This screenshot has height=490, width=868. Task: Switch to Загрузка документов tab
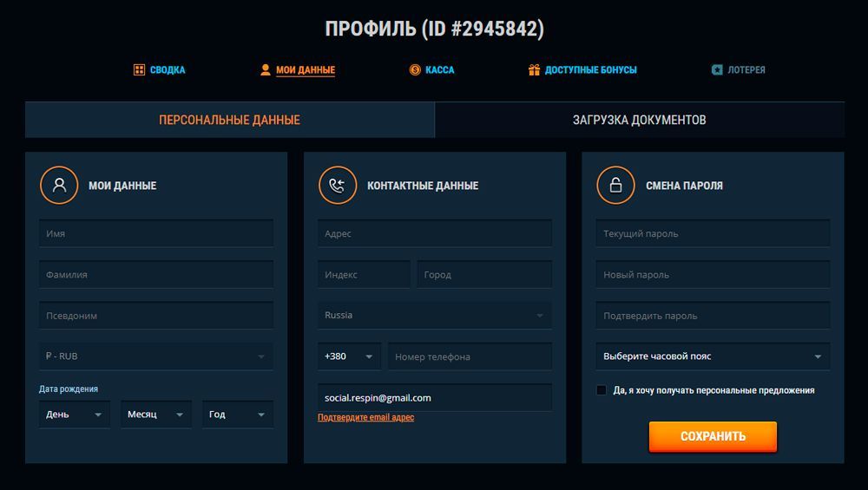640,120
